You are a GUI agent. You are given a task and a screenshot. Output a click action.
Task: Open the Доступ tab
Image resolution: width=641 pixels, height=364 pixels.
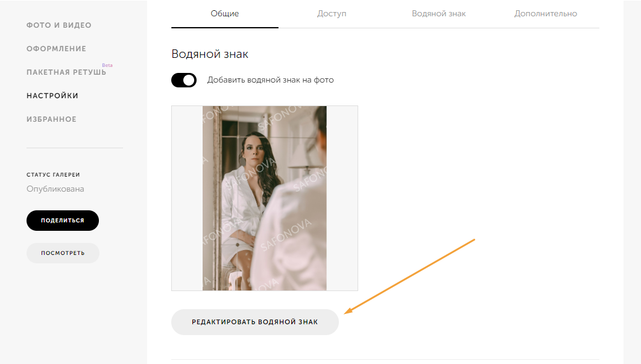332,13
